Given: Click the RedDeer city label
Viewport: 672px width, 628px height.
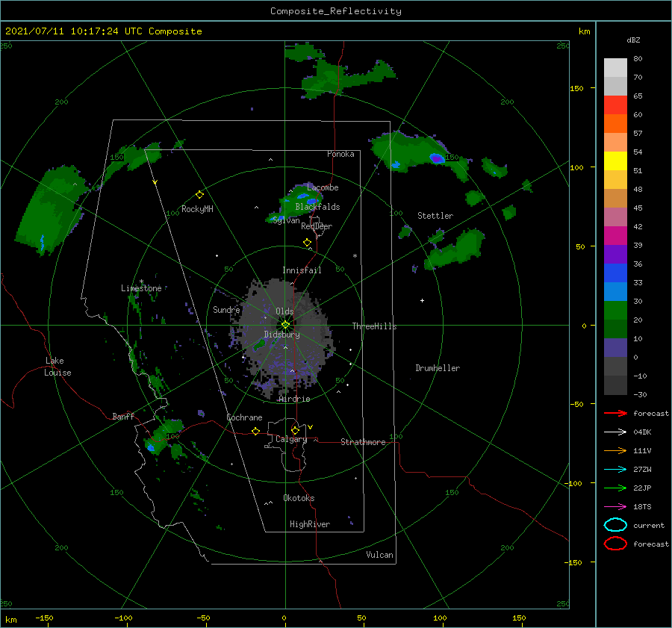Looking at the screenshot, I should coord(317,226).
